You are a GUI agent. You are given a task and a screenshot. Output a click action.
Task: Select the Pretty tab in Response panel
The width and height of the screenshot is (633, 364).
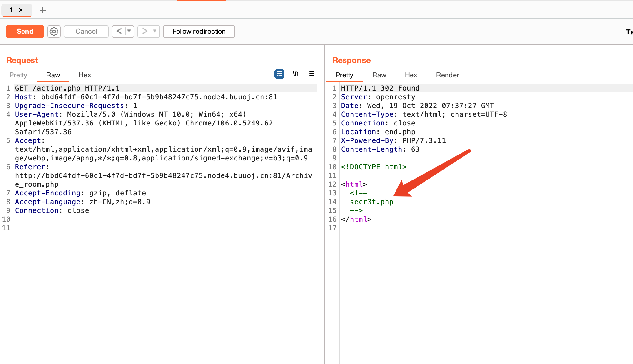(345, 75)
